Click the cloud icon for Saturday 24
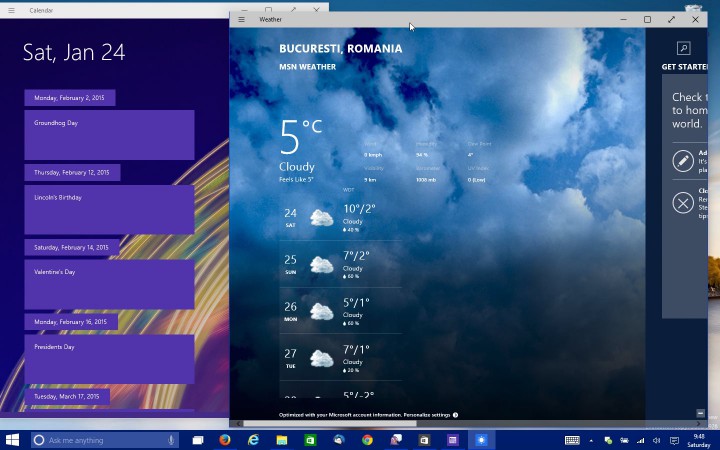720x450 pixels. tap(321, 218)
